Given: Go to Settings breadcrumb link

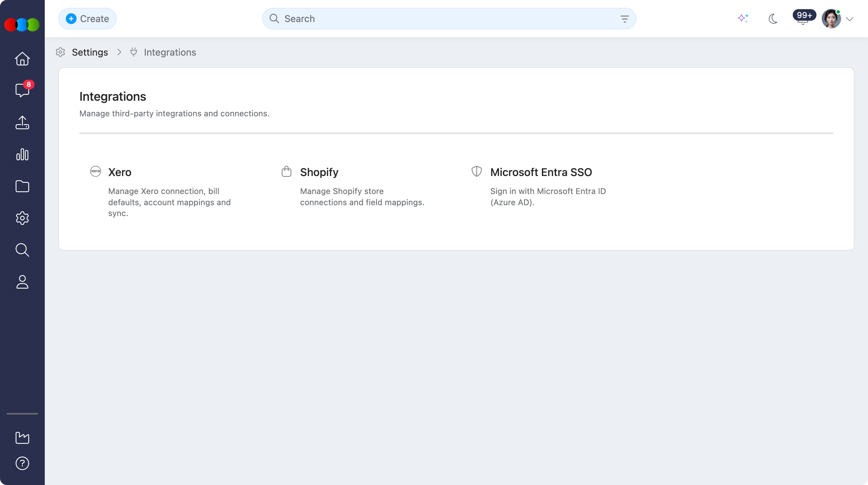Looking at the screenshot, I should pos(90,52).
